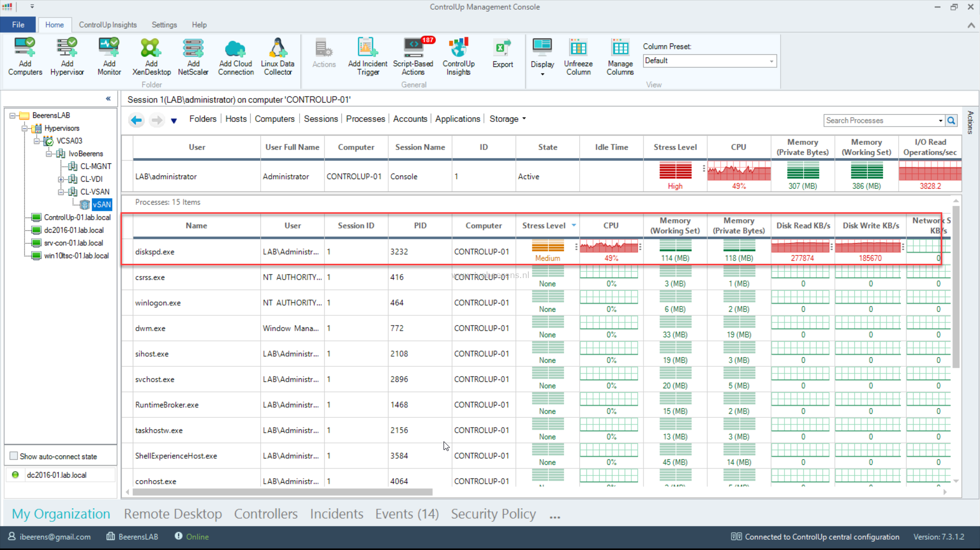Click the dc2016-01.lab.local status entry at bottom
The height and width of the screenshot is (550, 980).
pos(57,475)
